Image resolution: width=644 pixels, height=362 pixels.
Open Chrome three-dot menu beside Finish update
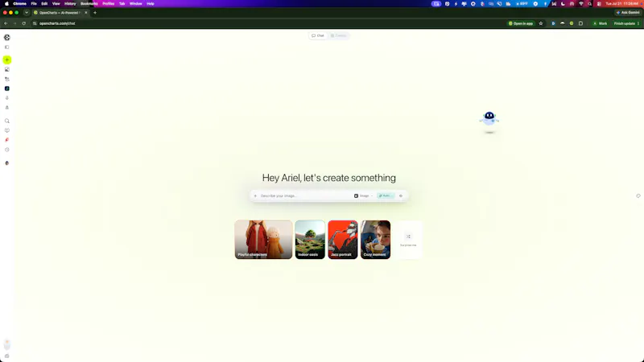click(x=638, y=23)
